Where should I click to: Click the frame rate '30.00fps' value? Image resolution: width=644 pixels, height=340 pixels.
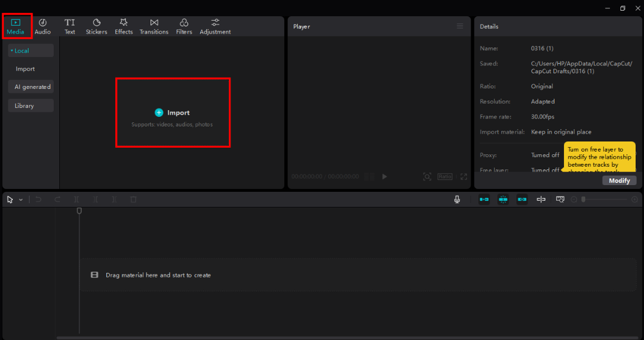pyautogui.click(x=543, y=117)
